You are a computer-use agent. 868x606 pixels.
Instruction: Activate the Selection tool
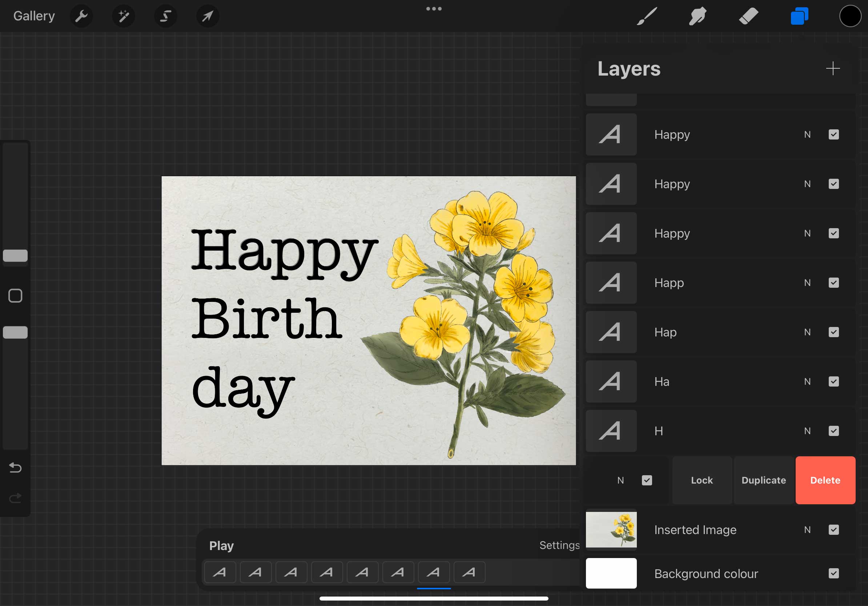166,16
